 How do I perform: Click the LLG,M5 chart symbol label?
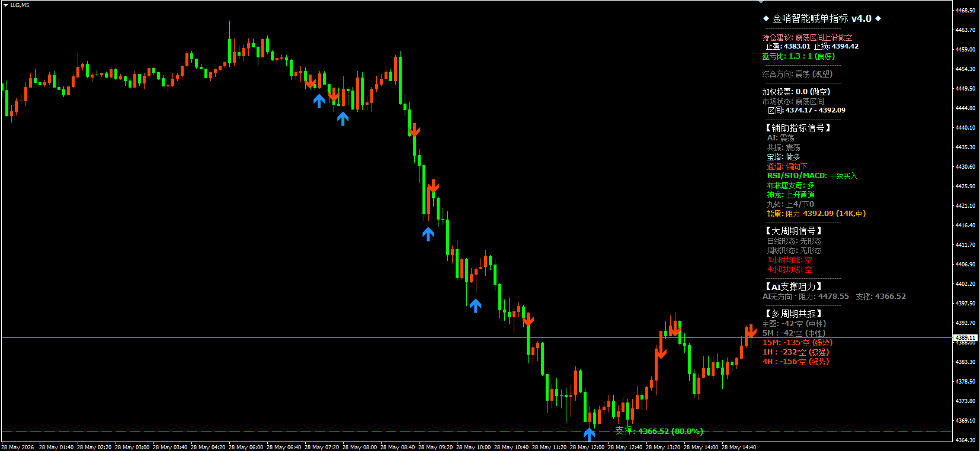coord(20,5)
